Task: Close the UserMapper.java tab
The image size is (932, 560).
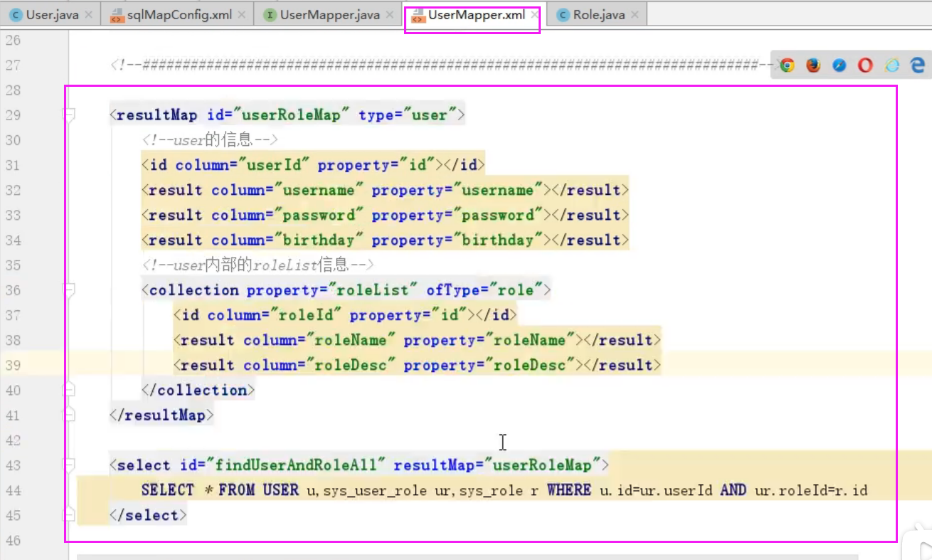Action: click(389, 14)
